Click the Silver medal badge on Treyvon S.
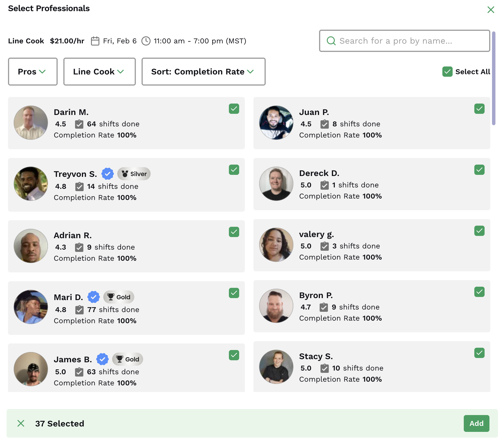 134,174
